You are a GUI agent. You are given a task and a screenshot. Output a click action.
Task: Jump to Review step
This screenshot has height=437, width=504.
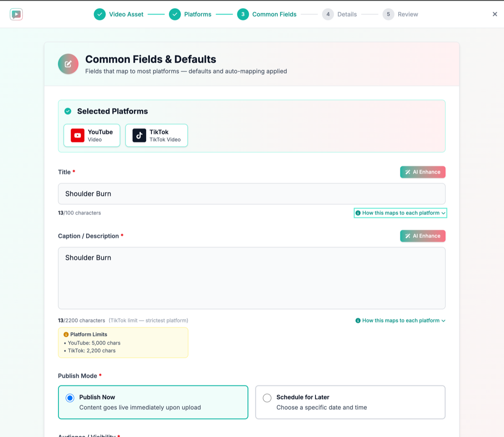(408, 14)
